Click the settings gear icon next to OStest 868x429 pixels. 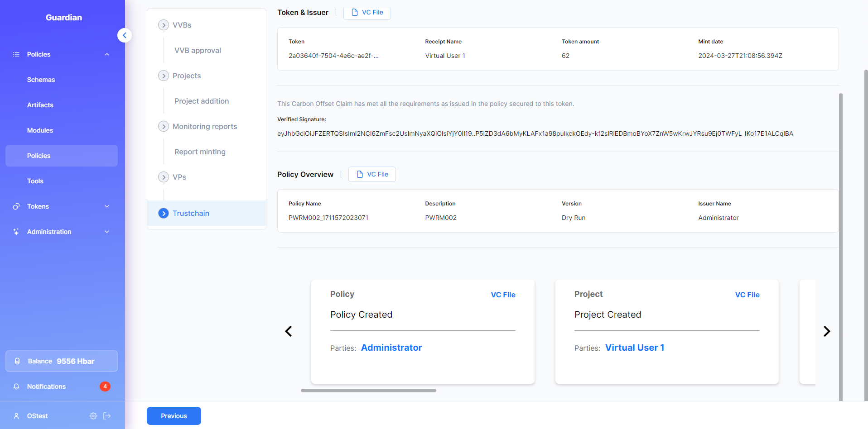tap(93, 416)
